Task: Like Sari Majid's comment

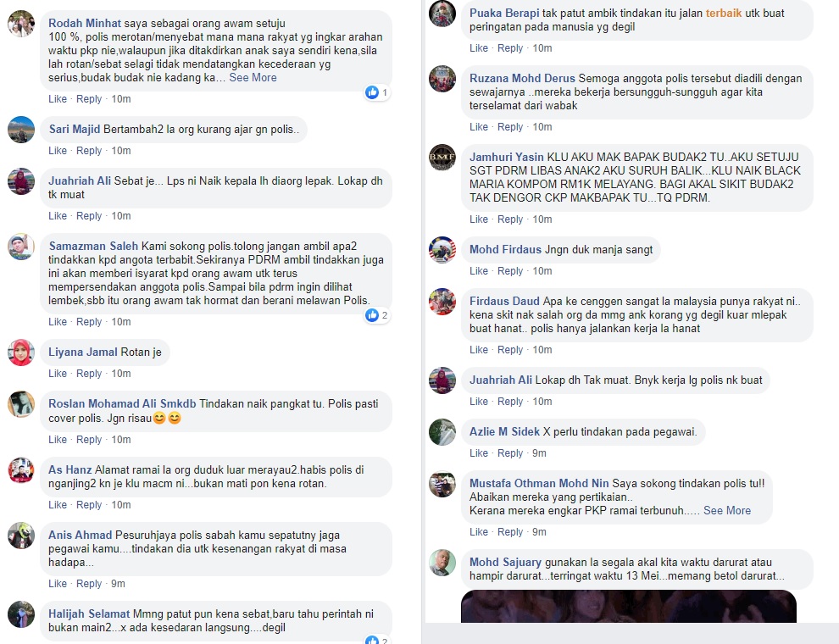Action: [x=58, y=151]
